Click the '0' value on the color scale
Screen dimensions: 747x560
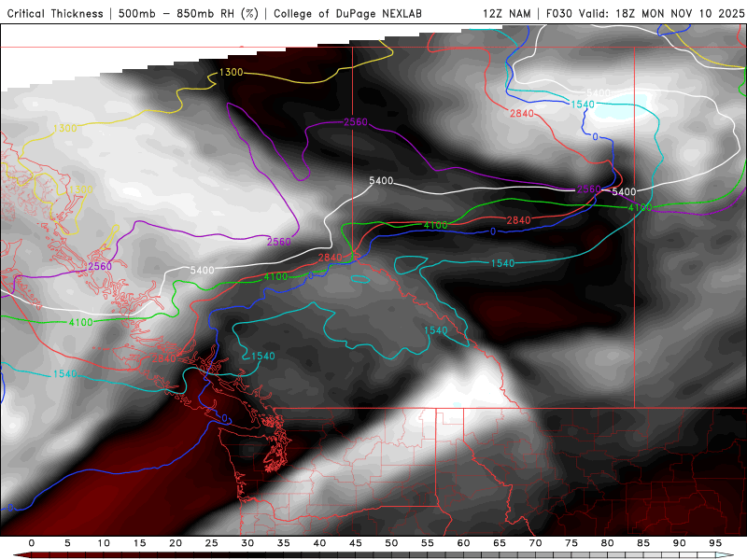(x=32, y=543)
